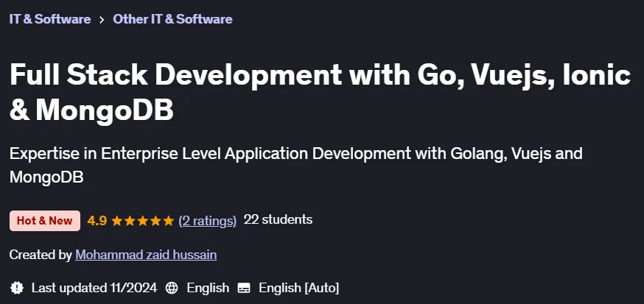Image resolution: width=644 pixels, height=304 pixels.
Task: Click the fifth rating star
Action: pyautogui.click(x=169, y=221)
